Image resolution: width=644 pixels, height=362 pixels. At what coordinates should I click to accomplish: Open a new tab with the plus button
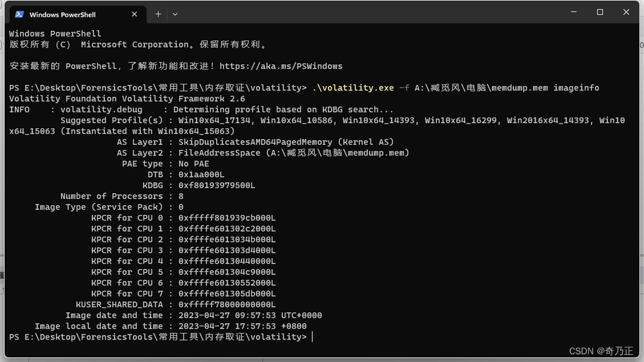158,14
